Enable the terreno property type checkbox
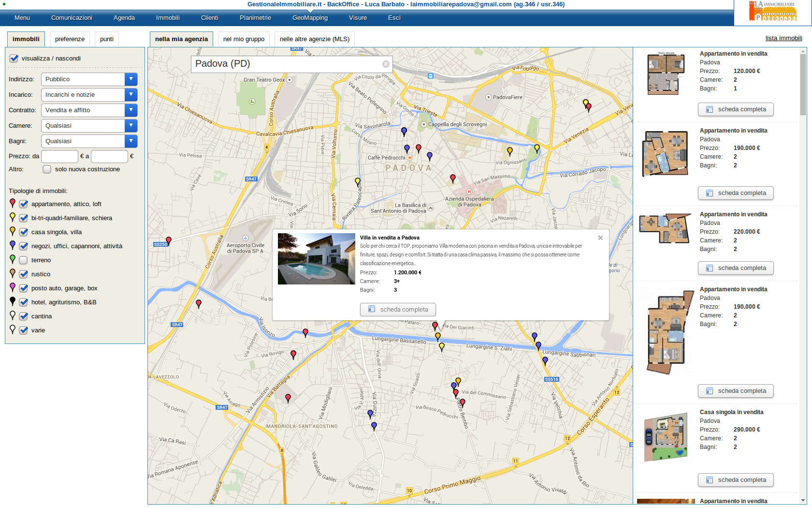This screenshot has height=508, width=812. 23,260
